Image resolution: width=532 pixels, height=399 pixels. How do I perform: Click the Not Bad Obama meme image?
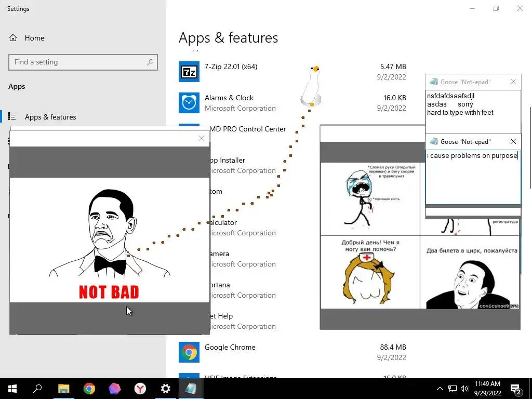click(110, 240)
